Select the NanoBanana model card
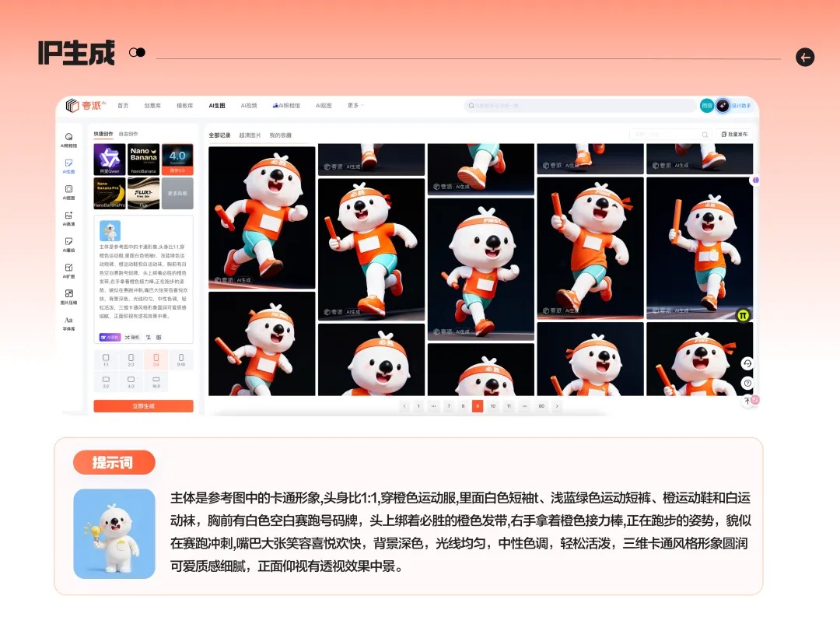Screen dimensions: 840x624 [x=142, y=158]
